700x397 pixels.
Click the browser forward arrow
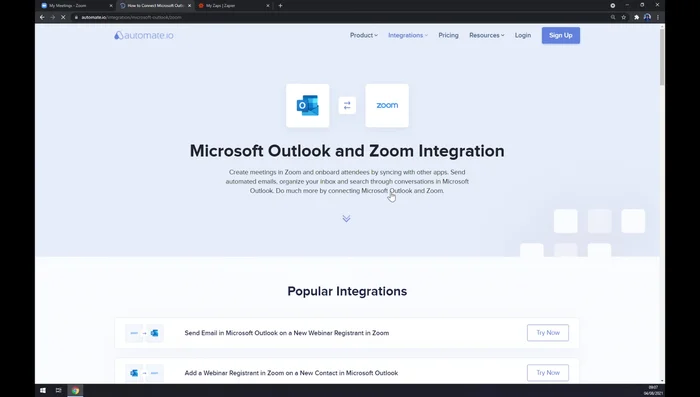click(x=53, y=17)
